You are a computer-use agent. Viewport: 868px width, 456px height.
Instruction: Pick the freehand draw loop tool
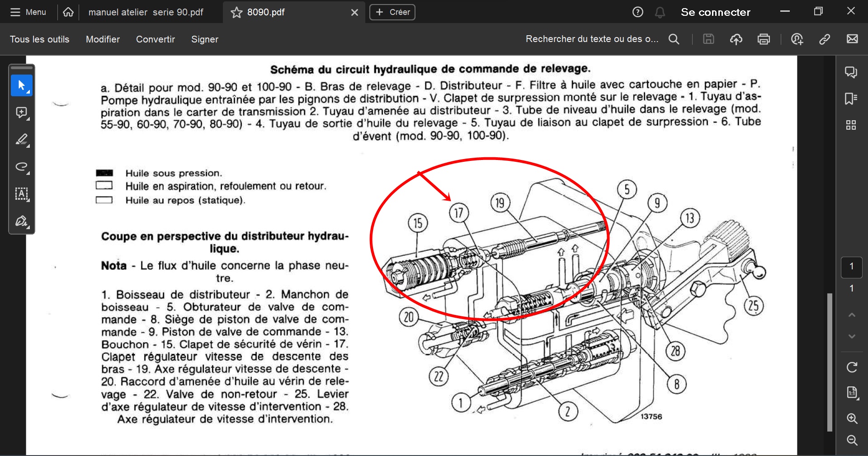(x=21, y=167)
